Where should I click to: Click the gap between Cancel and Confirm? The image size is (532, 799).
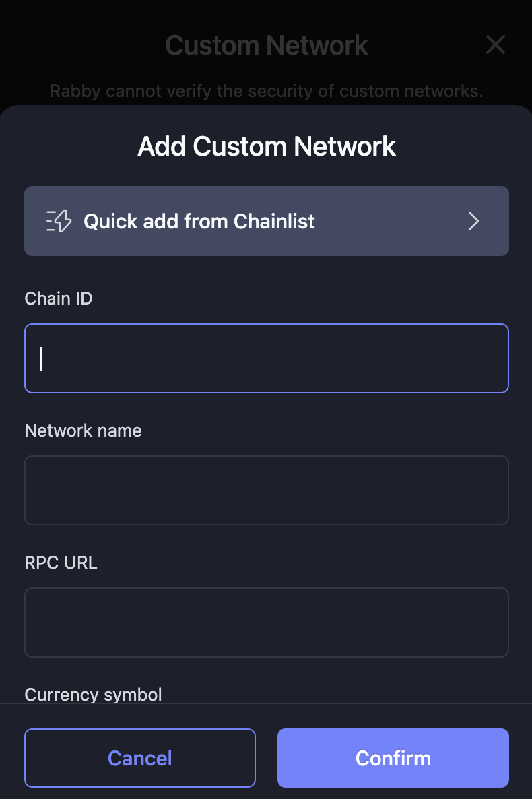(x=267, y=758)
